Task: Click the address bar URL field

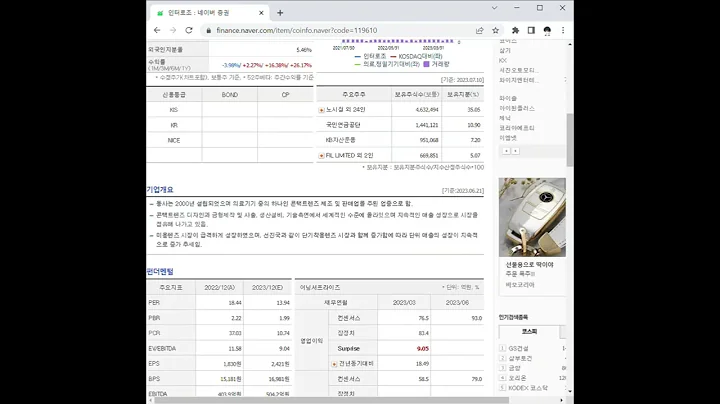Action: click(338, 30)
